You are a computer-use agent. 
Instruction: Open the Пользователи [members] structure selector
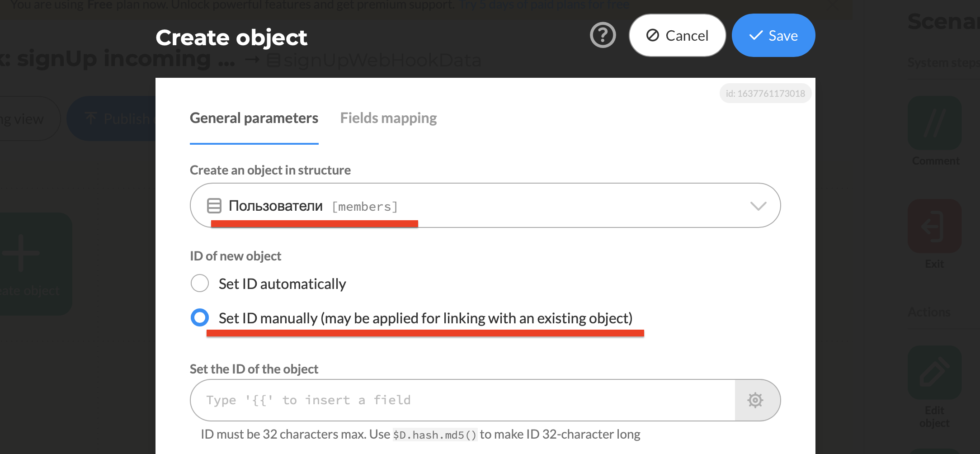click(485, 205)
